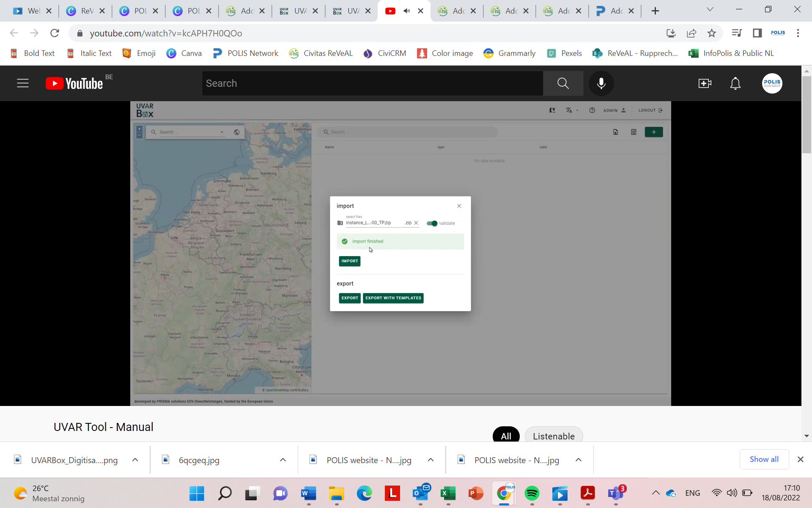Launch Spotify from the taskbar
812x508 pixels.
pyautogui.click(x=532, y=493)
